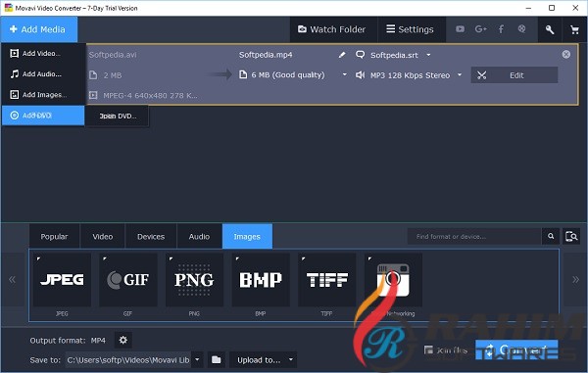Open the Save to path dropdown

coord(197,360)
